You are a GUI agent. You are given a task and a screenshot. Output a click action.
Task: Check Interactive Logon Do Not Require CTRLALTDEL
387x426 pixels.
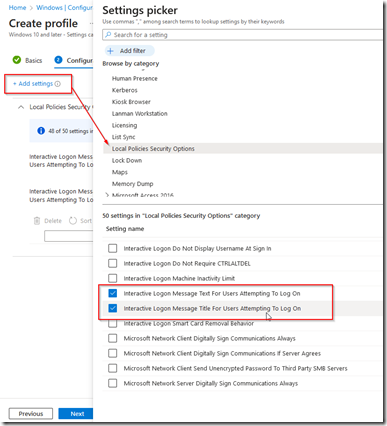coord(113,263)
